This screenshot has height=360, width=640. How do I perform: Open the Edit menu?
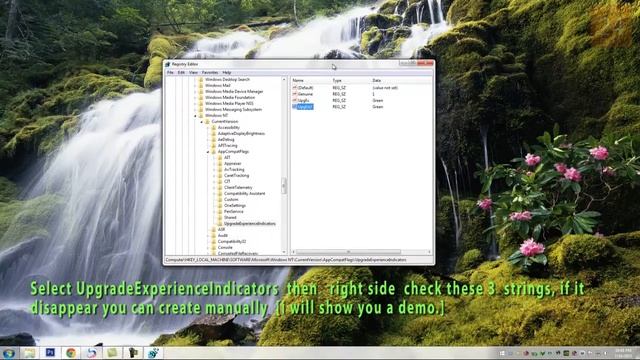181,72
